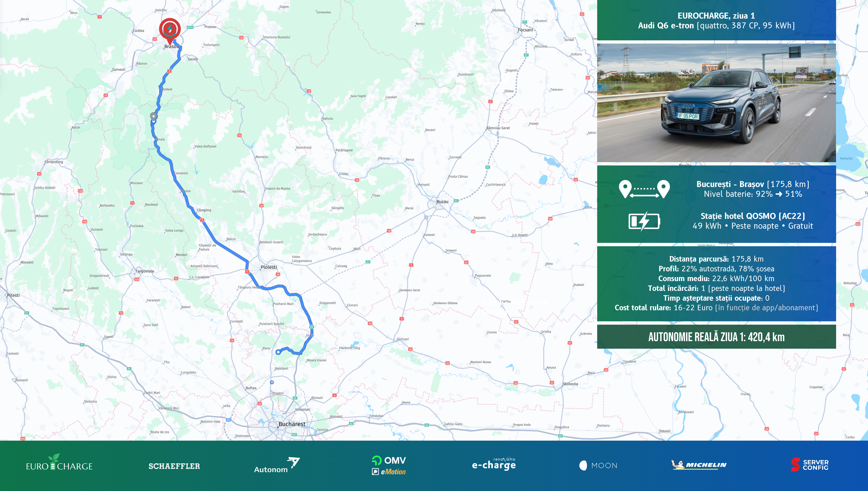Click the Targoviste city label
The image size is (868, 491).
pyautogui.click(x=145, y=272)
